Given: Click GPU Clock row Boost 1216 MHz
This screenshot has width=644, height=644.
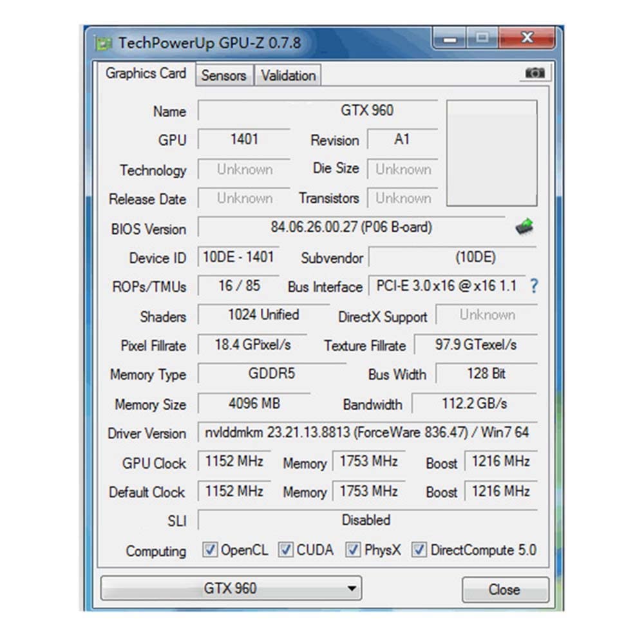Looking at the screenshot, I should click(x=501, y=461).
